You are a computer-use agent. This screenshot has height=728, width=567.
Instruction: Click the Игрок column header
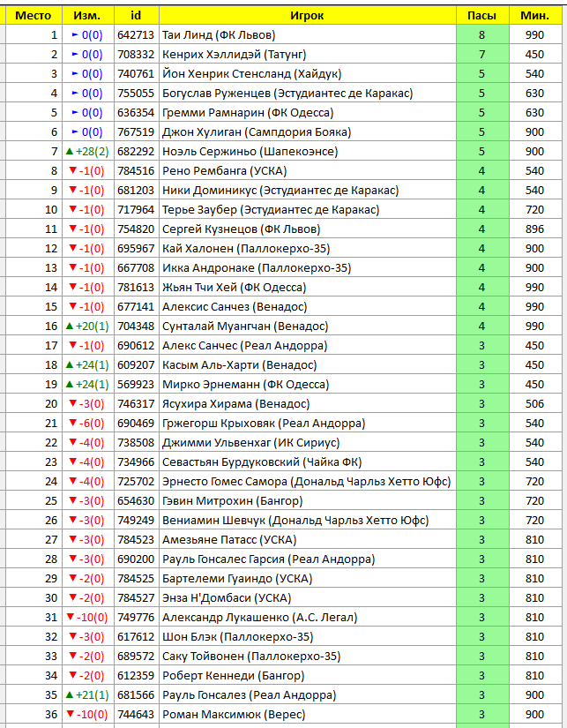pos(308,16)
